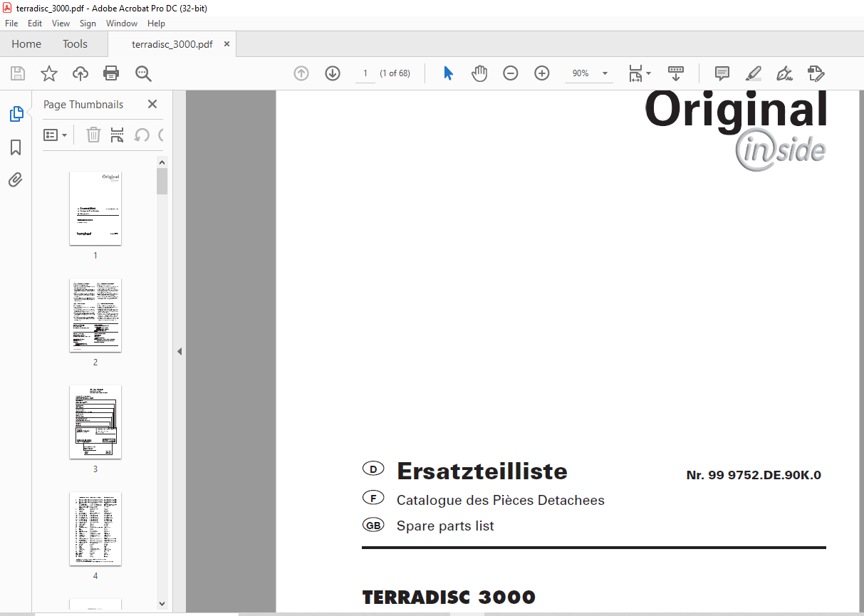Show Page Thumbnails sidebar icon
864x616 pixels.
point(16,114)
